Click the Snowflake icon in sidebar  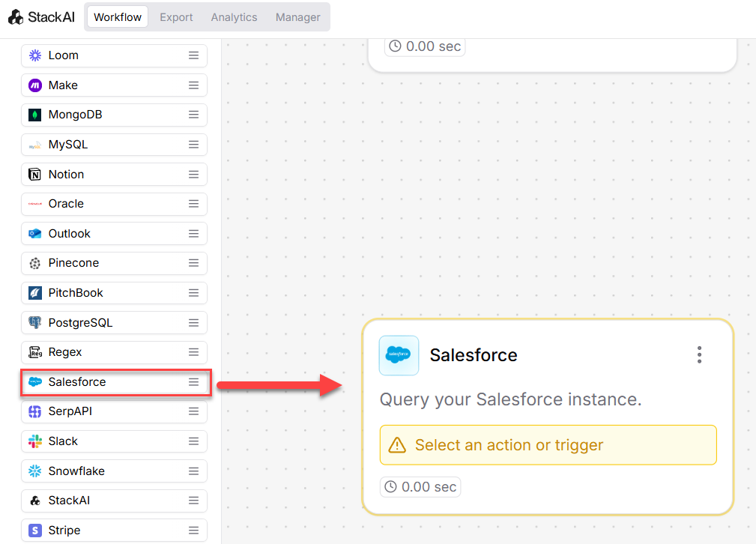[34, 471]
